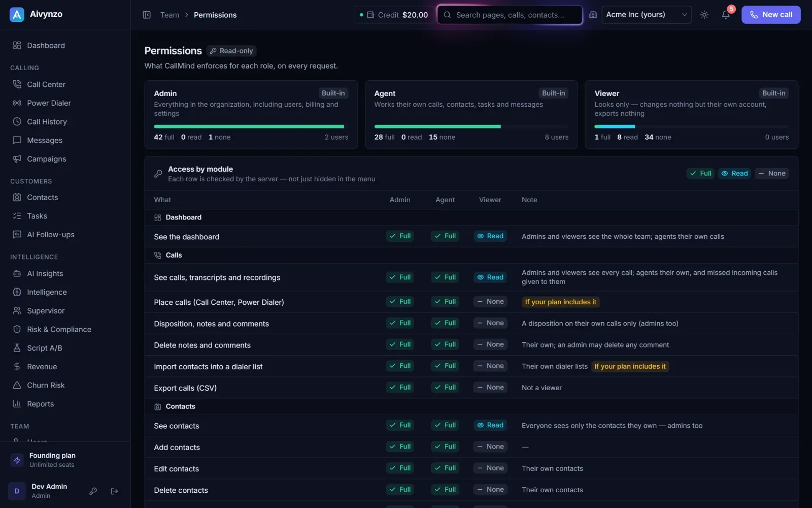Click the Read-only badge beside Permissions
This screenshot has width=812, height=508.
[x=231, y=51]
